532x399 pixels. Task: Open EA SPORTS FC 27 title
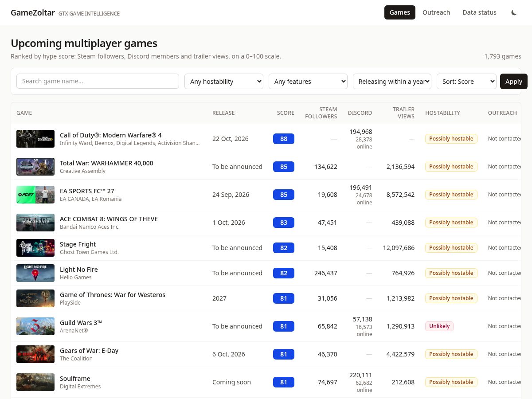pyautogui.click(x=87, y=191)
